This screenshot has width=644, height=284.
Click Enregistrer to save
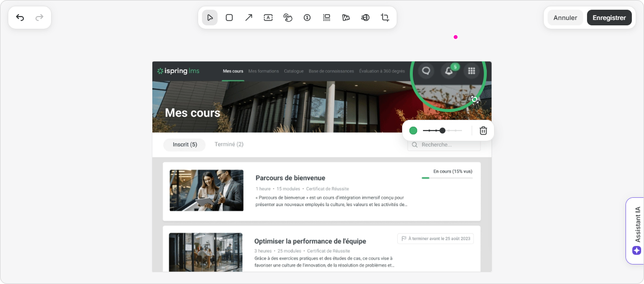609,18
